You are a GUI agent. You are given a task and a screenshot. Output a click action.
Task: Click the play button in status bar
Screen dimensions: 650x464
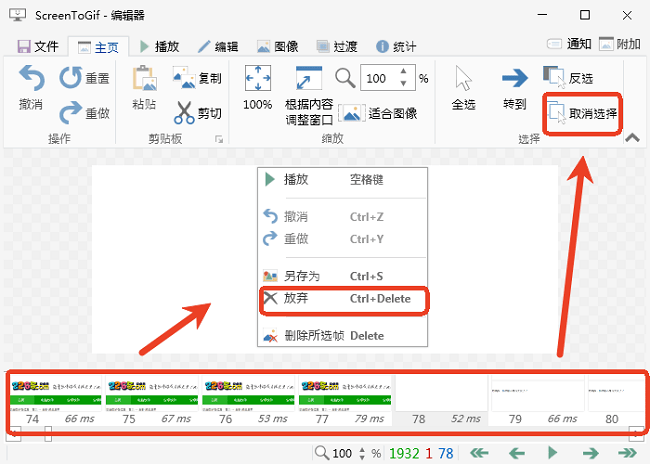tap(553, 452)
